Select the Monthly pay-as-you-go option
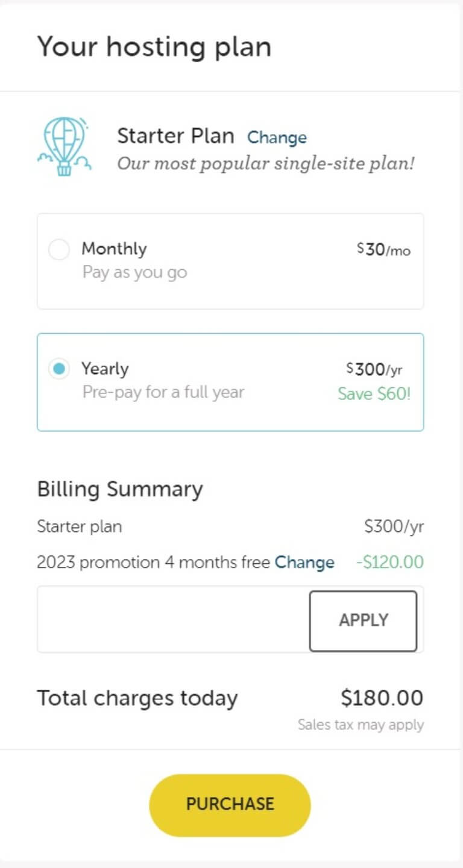463x868 pixels. (59, 249)
